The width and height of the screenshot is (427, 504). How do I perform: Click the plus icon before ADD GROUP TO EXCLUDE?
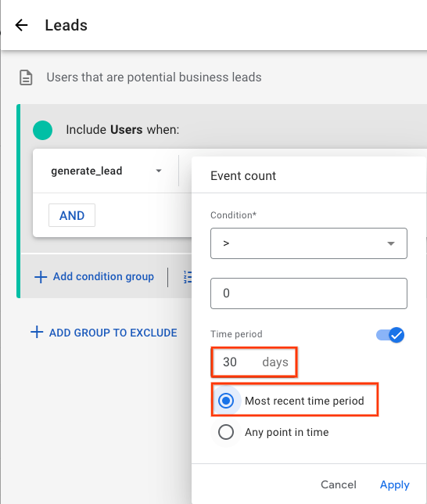click(37, 333)
